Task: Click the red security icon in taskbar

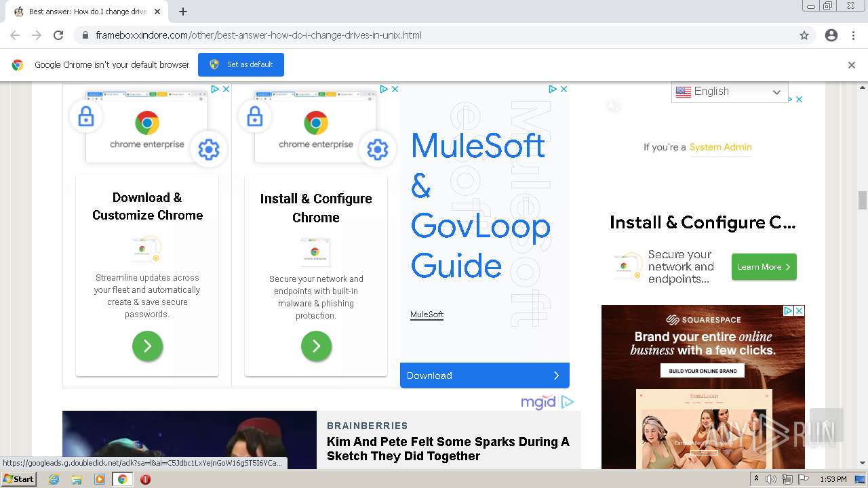Action: click(x=145, y=479)
